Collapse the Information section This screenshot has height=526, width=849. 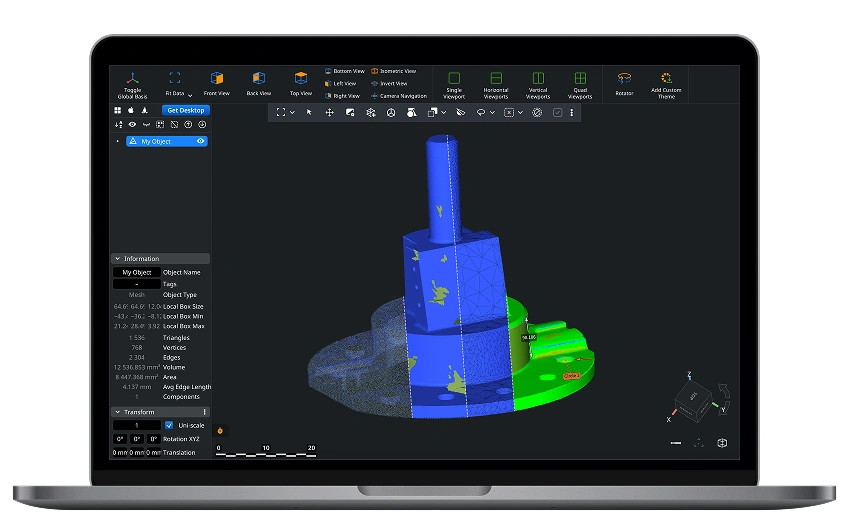(118, 259)
